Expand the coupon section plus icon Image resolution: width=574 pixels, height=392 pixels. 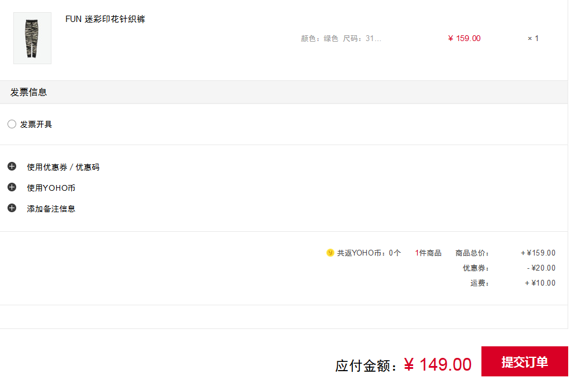(x=12, y=167)
